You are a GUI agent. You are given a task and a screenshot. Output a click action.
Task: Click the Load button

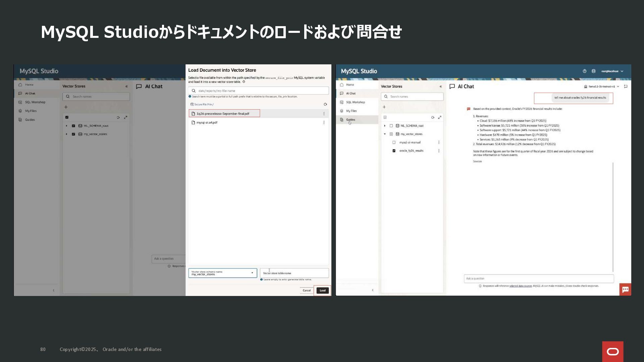322,291
